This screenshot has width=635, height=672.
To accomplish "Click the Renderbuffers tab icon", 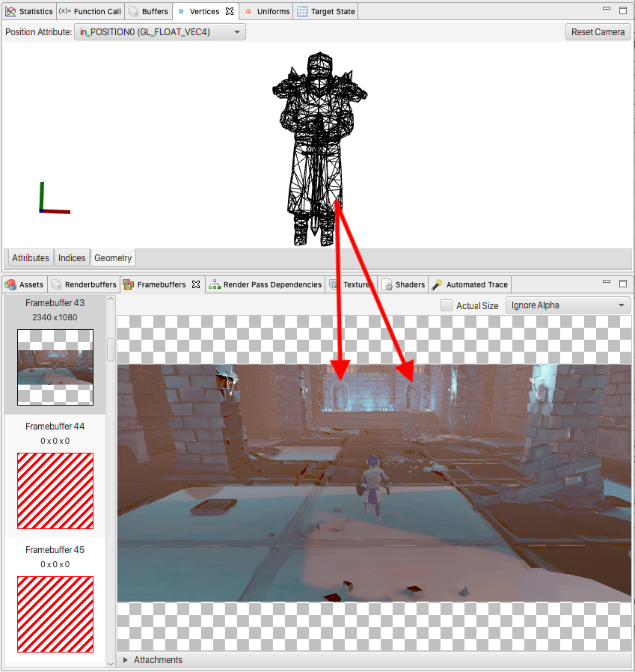I will (x=56, y=284).
